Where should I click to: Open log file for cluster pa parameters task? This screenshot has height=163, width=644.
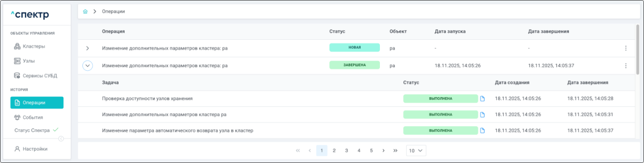pyautogui.click(x=482, y=115)
